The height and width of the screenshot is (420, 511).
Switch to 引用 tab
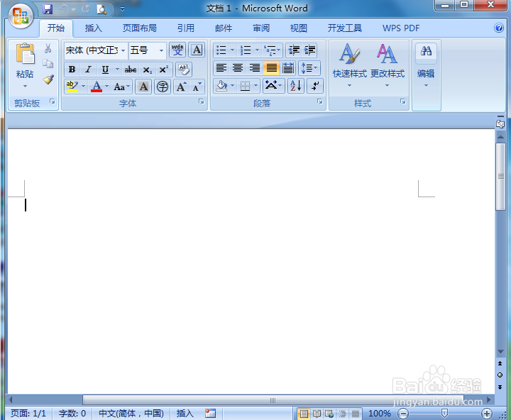[186, 28]
